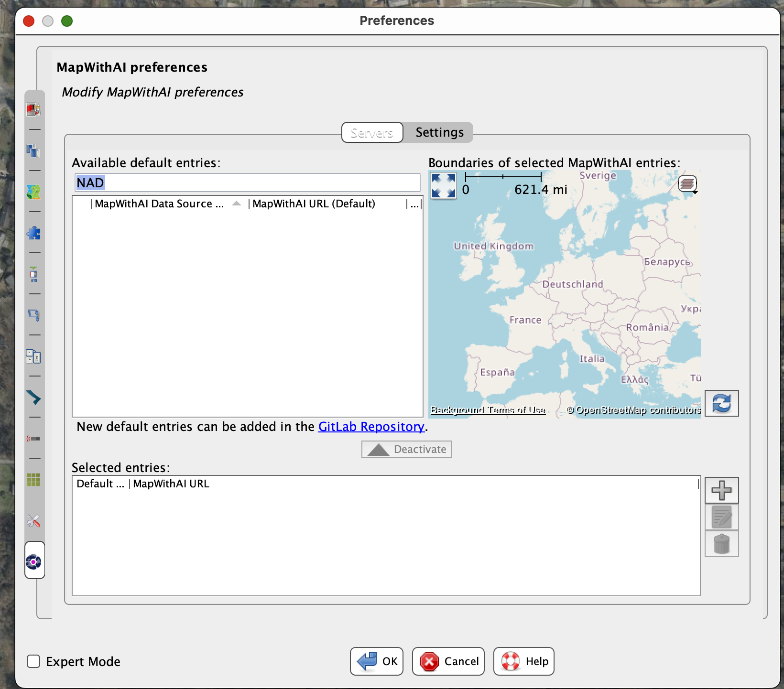Click the Cancel button
784x689 pixels.
(448, 661)
